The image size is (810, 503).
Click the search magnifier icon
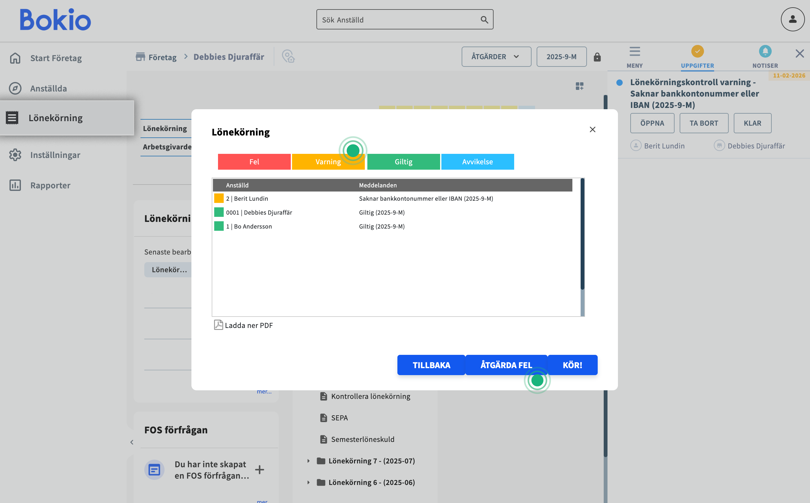click(x=484, y=20)
